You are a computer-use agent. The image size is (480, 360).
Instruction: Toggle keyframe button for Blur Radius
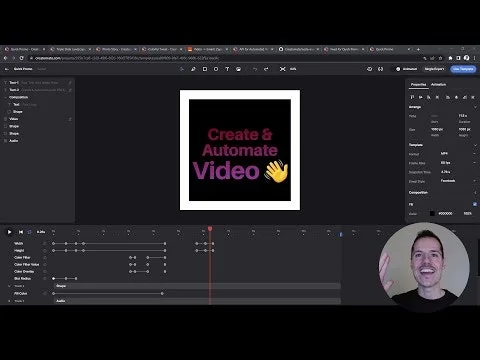(x=45, y=279)
